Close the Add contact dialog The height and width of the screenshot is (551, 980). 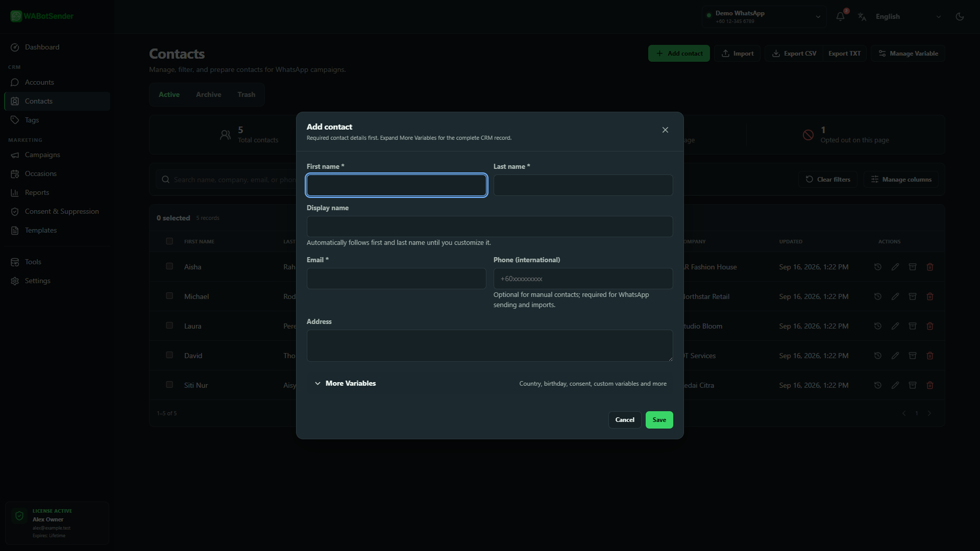tap(665, 130)
